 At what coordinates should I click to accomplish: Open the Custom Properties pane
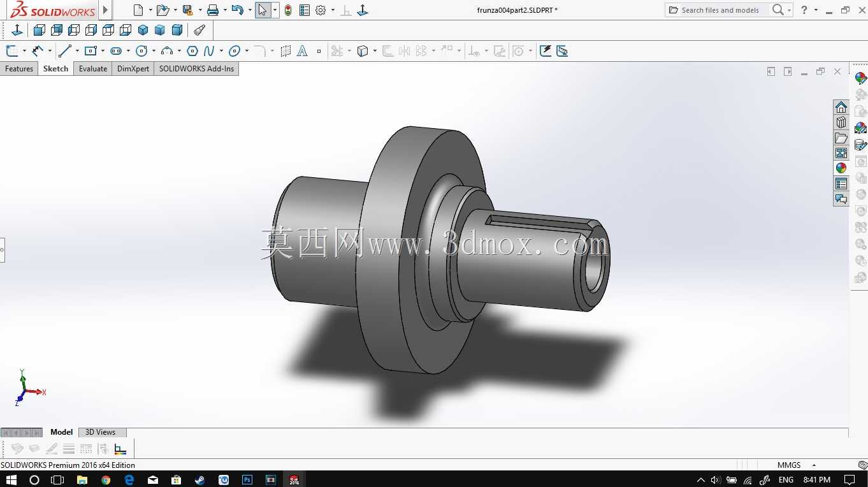pyautogui.click(x=841, y=184)
